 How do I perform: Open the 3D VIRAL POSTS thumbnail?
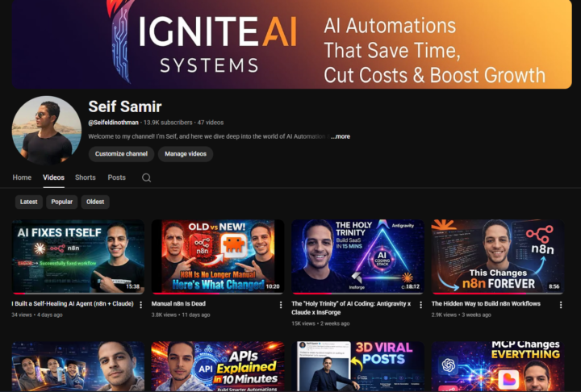coord(357,366)
